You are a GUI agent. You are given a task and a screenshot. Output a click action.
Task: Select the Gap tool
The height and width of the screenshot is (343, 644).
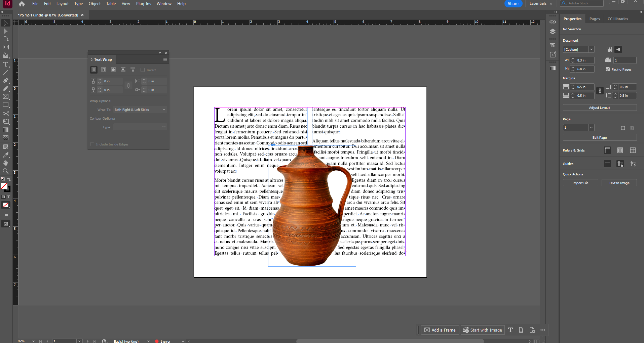pos(6,47)
